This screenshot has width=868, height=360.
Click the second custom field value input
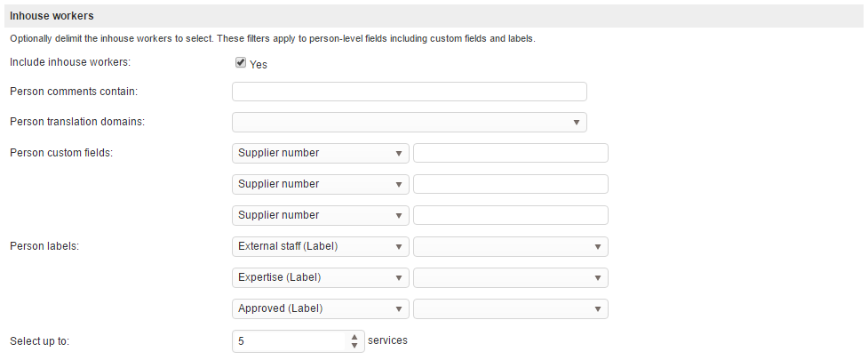(x=510, y=184)
